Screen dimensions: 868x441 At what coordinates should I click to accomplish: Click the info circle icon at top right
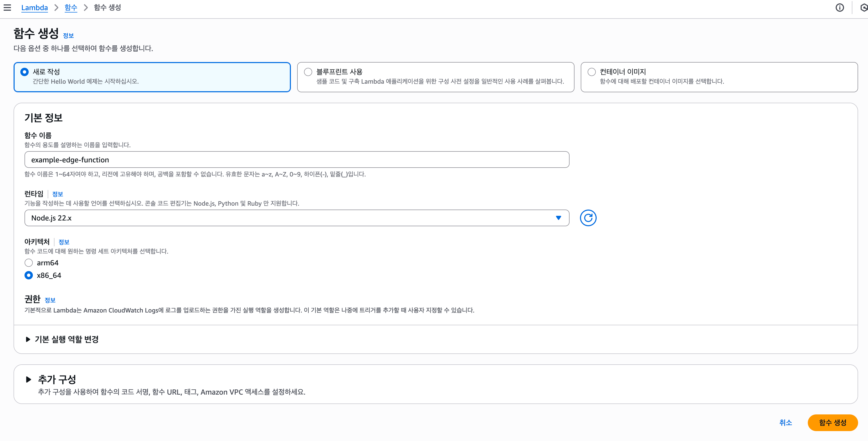(x=840, y=7)
